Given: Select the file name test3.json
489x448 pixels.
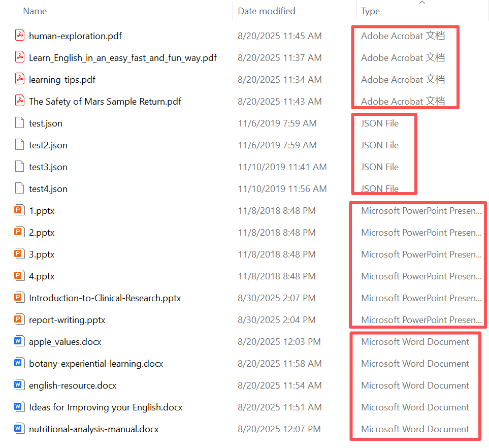Looking at the screenshot, I should [x=48, y=167].
